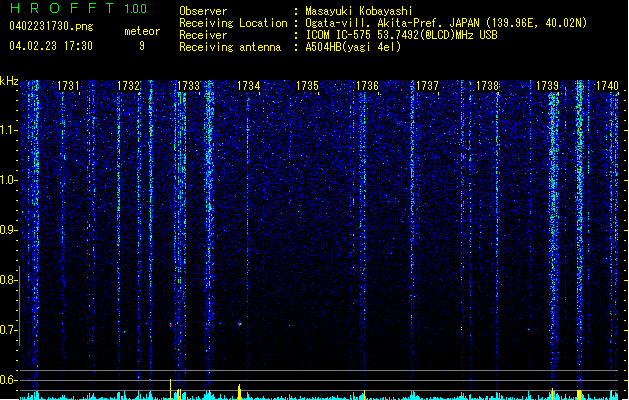629x400 pixels.
Task: Click the tall yellow power spike before 1733
Action: point(170,389)
